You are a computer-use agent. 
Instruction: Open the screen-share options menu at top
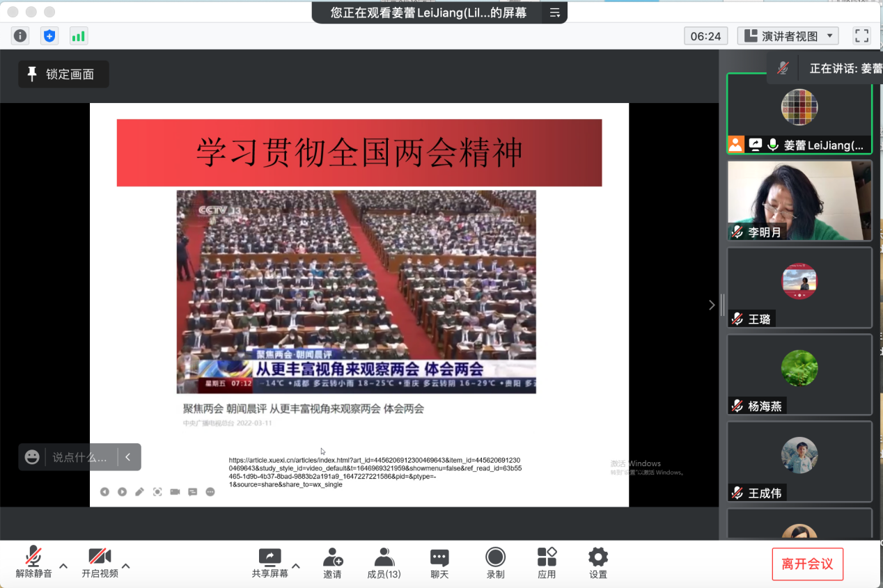click(x=555, y=13)
